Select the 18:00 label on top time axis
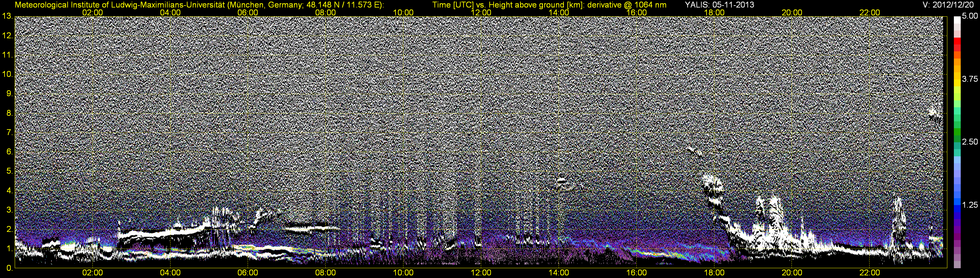This screenshot has height=278, width=980. pos(714,12)
